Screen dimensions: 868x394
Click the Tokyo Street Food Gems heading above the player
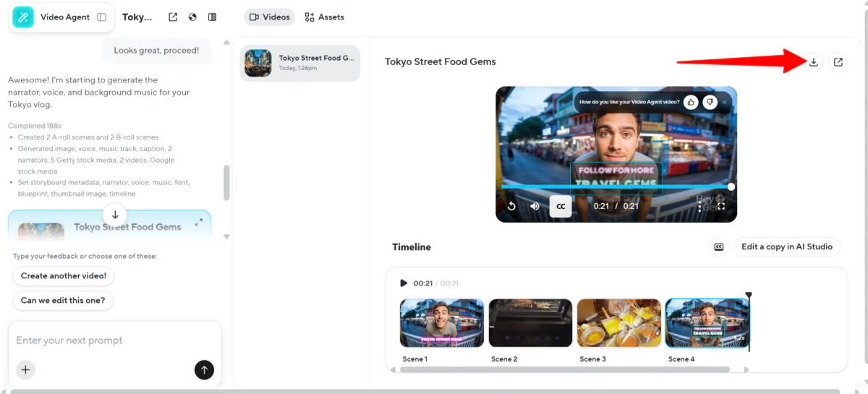coord(441,61)
